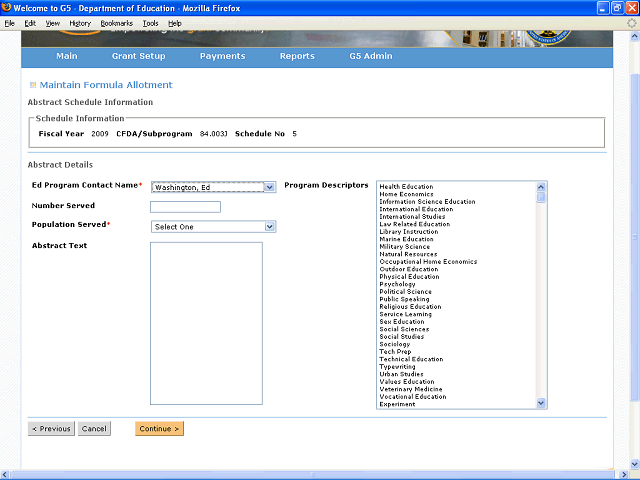Click the page vertical scrollbar down arrow

(x=635, y=464)
